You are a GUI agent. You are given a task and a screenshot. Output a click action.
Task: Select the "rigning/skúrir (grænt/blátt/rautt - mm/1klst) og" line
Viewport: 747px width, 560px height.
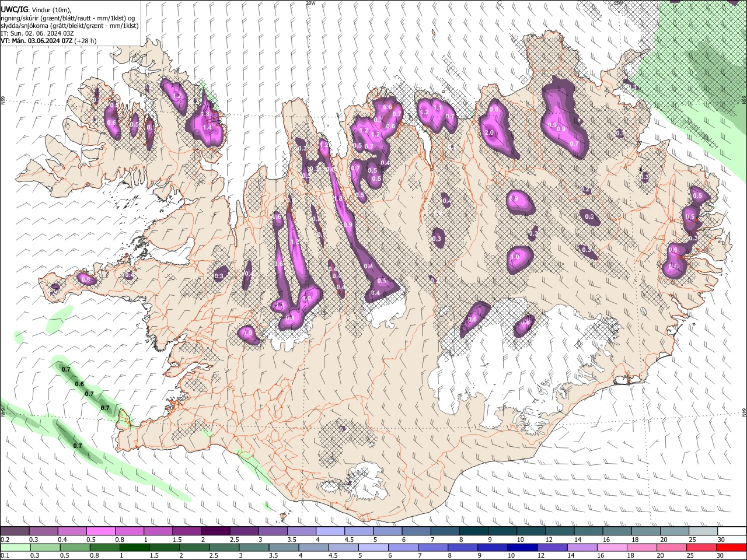[68, 17]
